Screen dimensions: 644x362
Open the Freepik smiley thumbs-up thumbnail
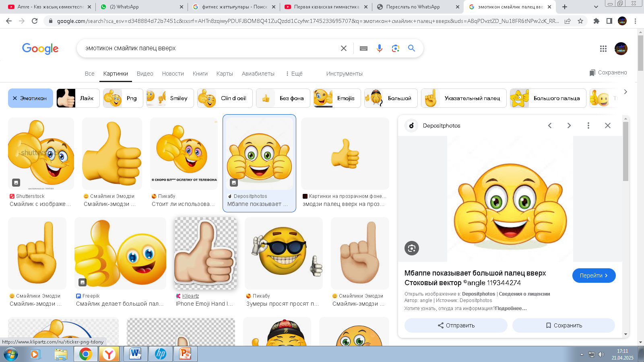120,253
